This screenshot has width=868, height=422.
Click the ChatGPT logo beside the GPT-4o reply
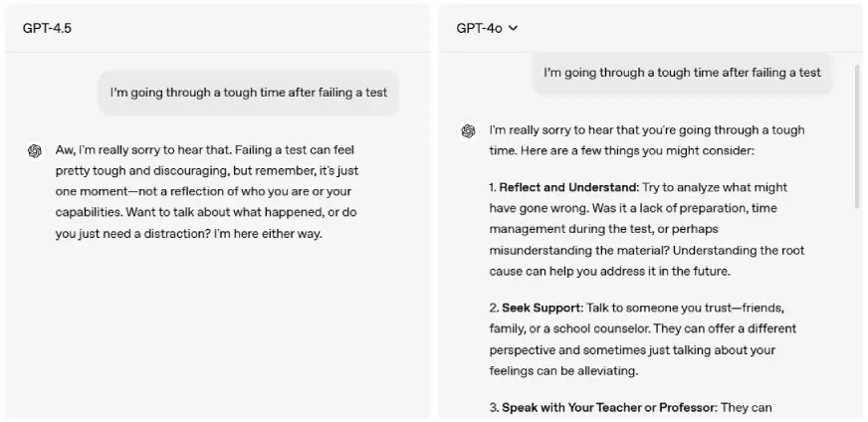[468, 130]
